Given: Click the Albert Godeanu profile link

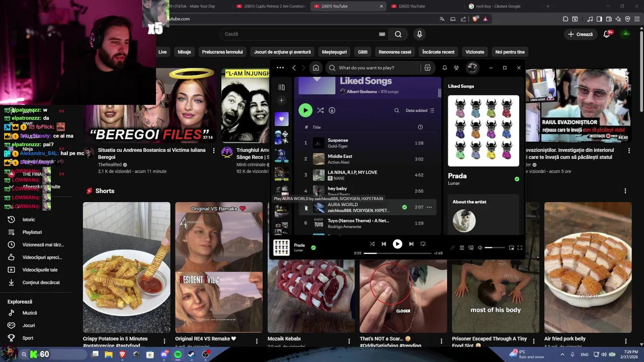Looking at the screenshot, I should [x=361, y=92].
